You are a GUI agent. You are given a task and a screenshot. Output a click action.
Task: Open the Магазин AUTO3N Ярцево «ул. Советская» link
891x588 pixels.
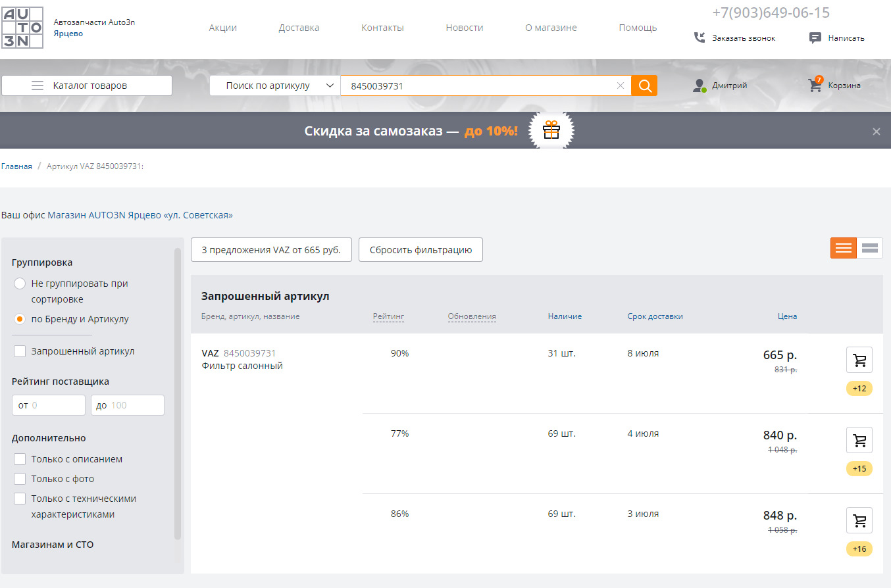140,215
